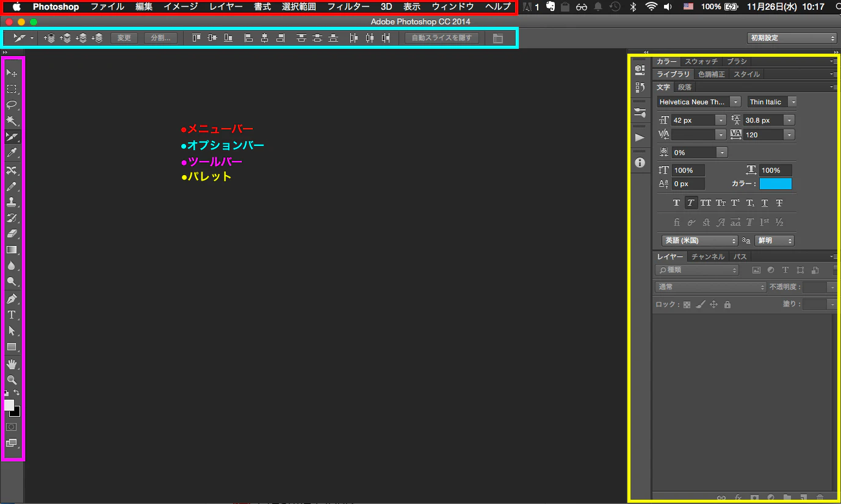
Task: Switch to the チャンネル tab
Action: tap(708, 257)
